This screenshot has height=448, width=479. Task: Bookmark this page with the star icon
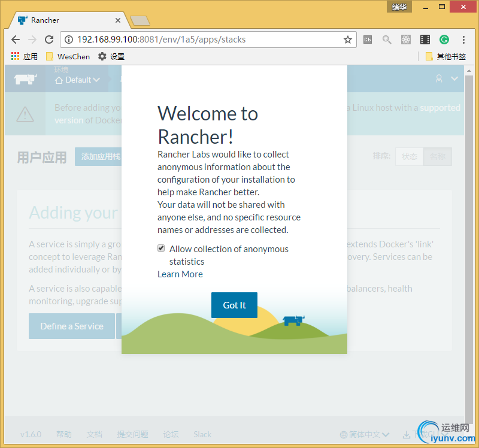point(348,40)
